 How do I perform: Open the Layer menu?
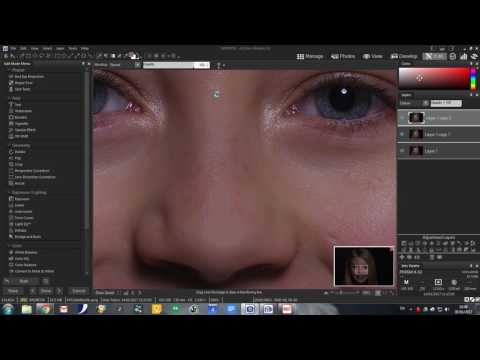click(60, 48)
